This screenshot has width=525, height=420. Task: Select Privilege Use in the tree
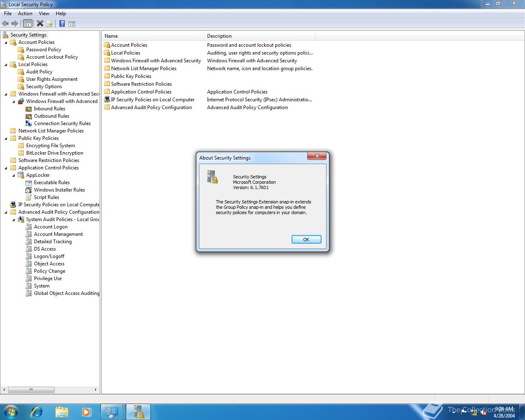(x=48, y=278)
